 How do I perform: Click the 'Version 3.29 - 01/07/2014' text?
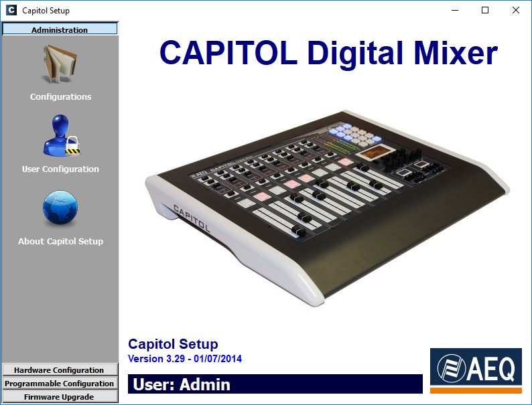[x=185, y=359]
